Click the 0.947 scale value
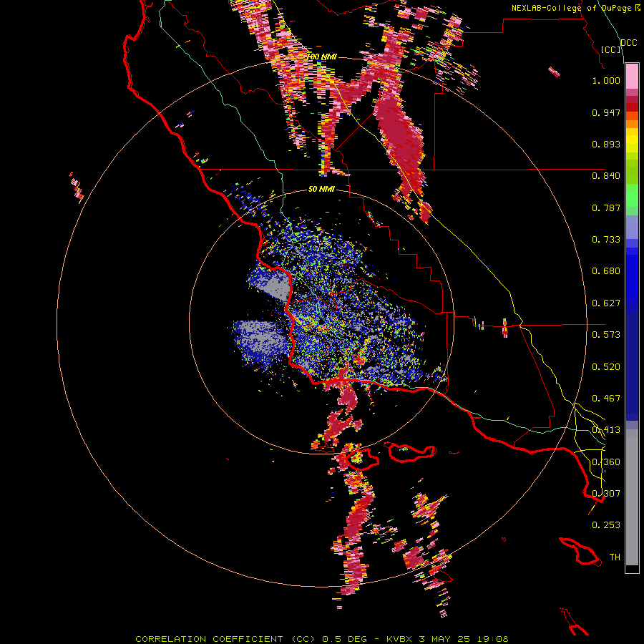 coord(606,112)
